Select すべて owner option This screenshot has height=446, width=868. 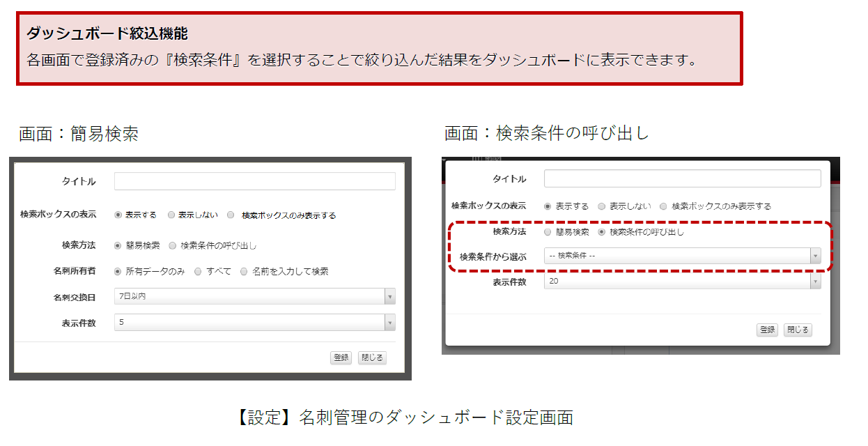pyautogui.click(x=198, y=271)
